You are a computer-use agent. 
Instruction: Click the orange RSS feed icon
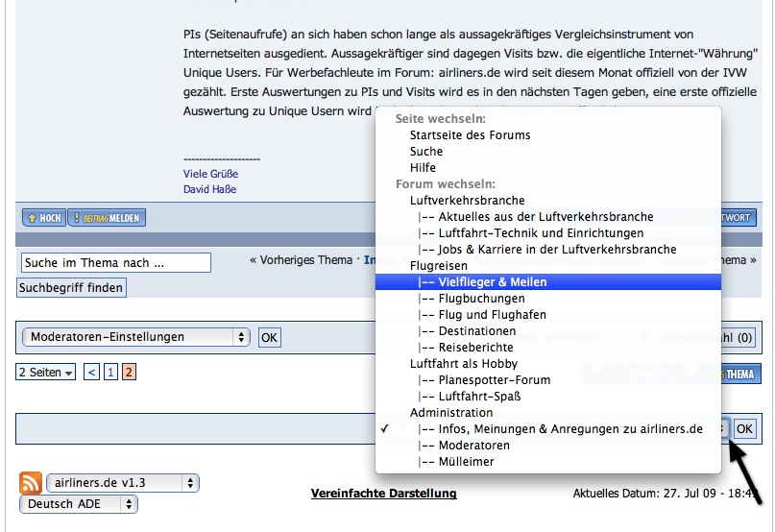[x=30, y=483]
